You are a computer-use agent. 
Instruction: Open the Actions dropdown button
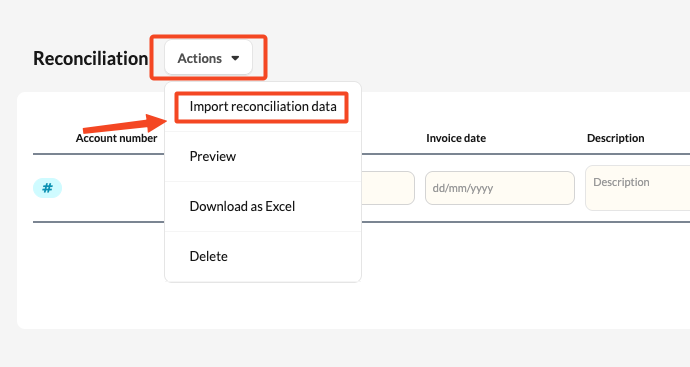coord(208,58)
